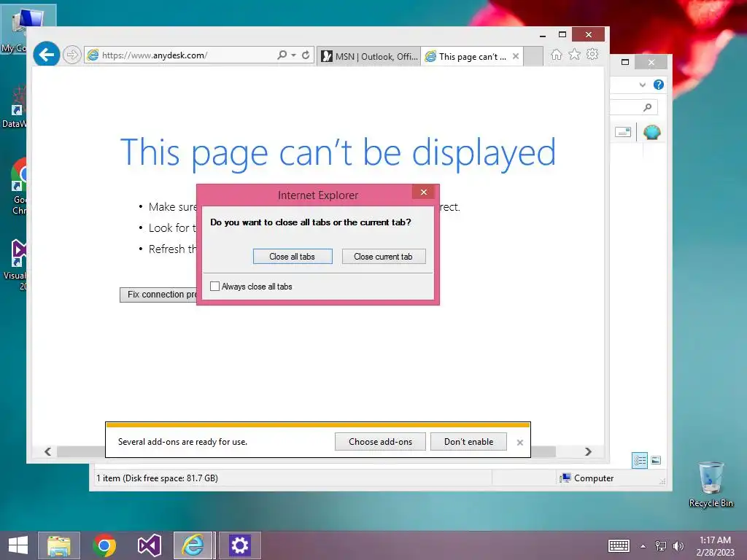The height and width of the screenshot is (560, 747).
Task: Click the Forward arrow button in Internet Explorer
Action: coord(72,55)
